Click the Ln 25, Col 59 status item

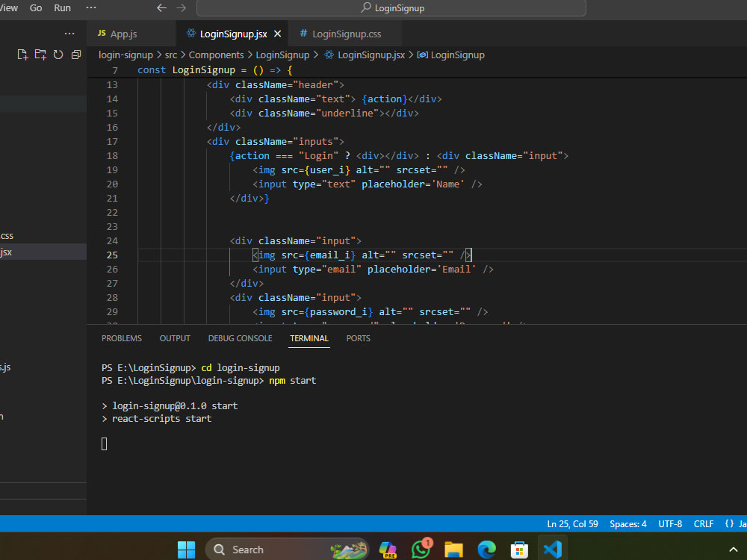click(572, 524)
